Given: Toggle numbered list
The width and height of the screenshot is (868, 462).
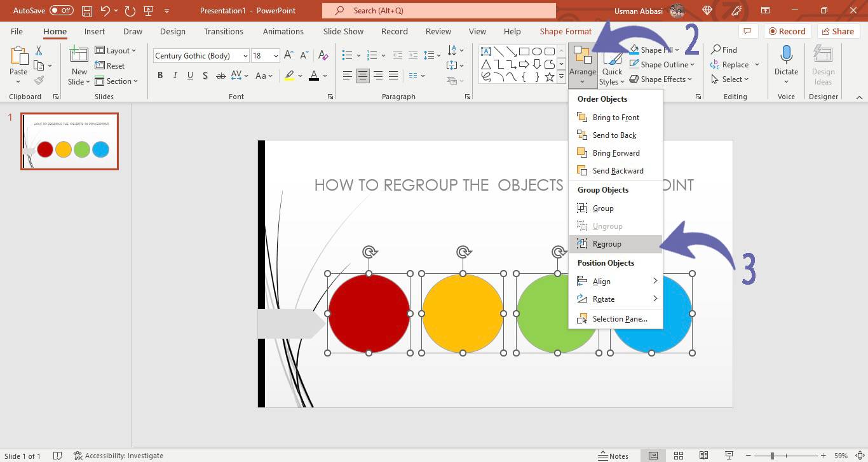Looking at the screenshot, I should (372, 56).
